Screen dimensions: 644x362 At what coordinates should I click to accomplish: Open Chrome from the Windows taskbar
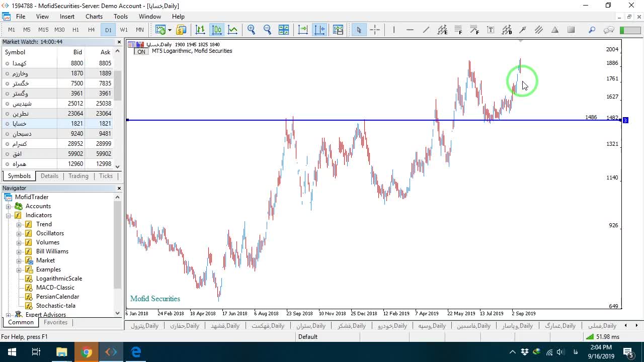click(x=87, y=352)
